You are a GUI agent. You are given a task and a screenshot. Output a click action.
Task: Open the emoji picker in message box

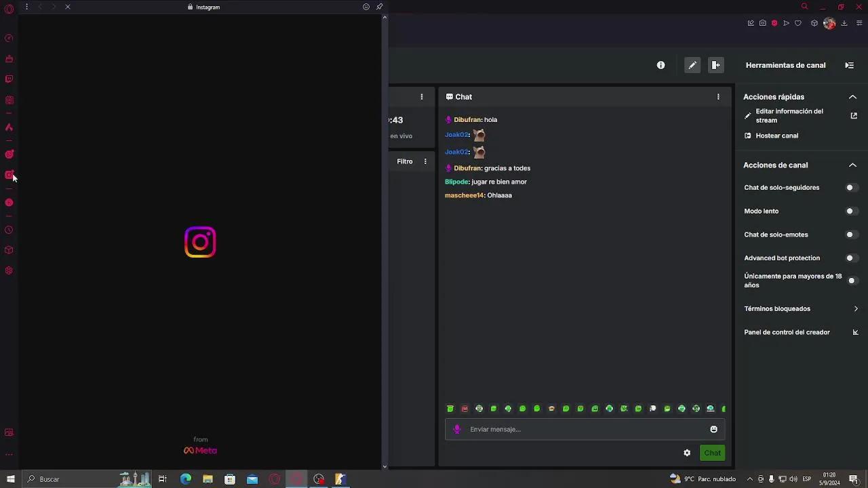pyautogui.click(x=713, y=429)
